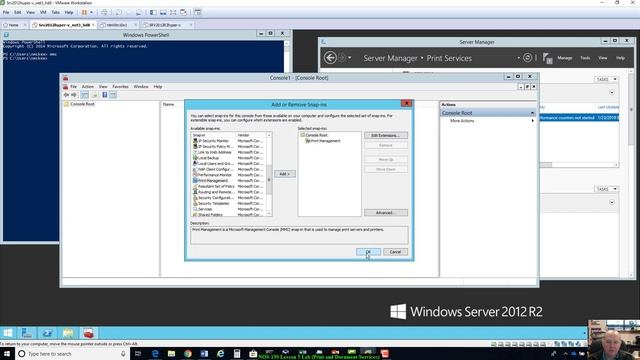The height and width of the screenshot is (360, 640).
Task: Click Server Manager back button
Action: tap(330, 58)
